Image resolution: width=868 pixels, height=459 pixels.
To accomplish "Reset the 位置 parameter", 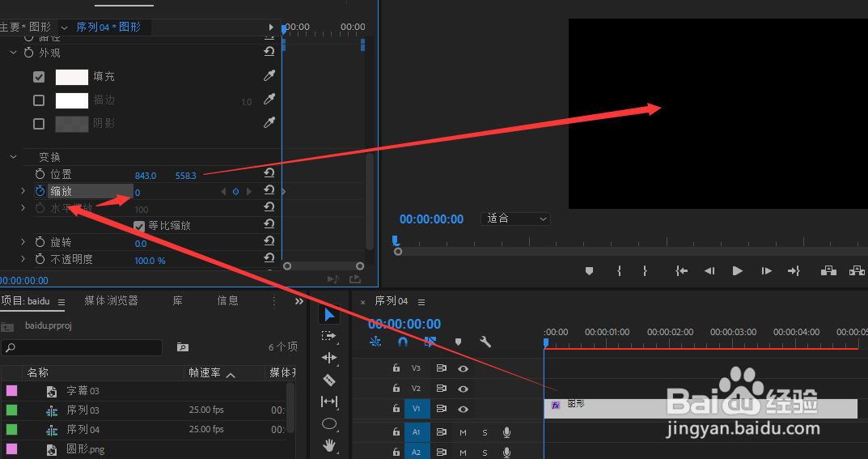I will pos(269,172).
